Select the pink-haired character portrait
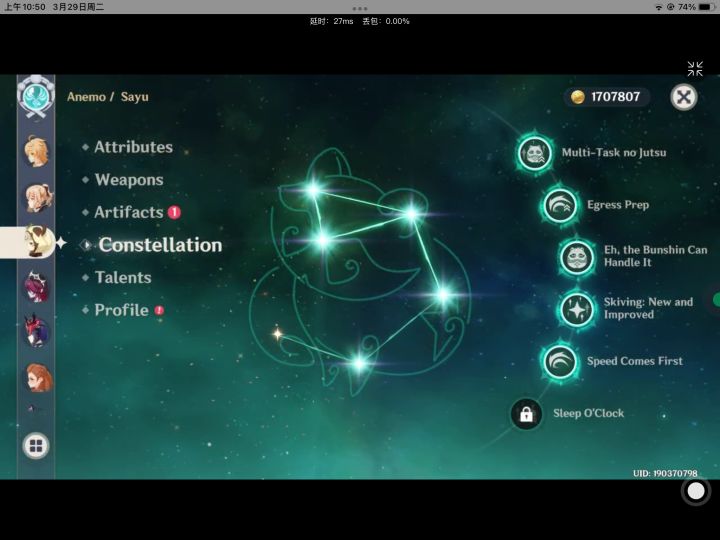 [x=36, y=287]
